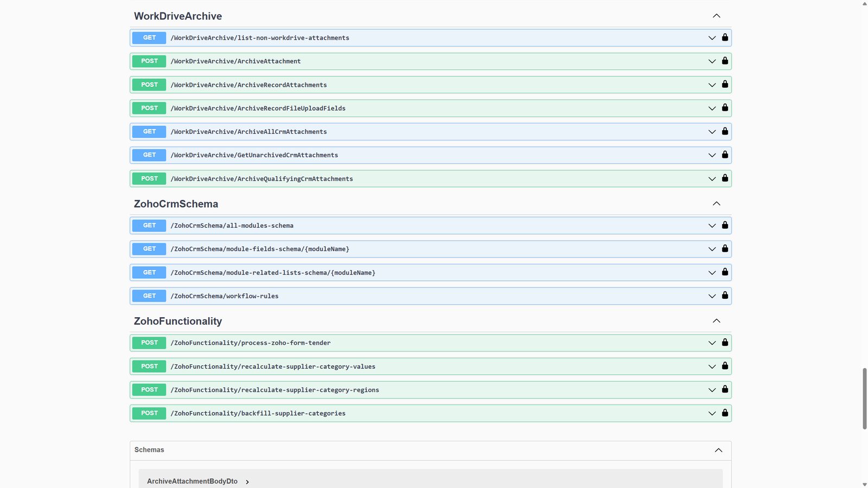
Task: Expand chevron on ArchiveAttachment endpoint
Action: (712, 61)
